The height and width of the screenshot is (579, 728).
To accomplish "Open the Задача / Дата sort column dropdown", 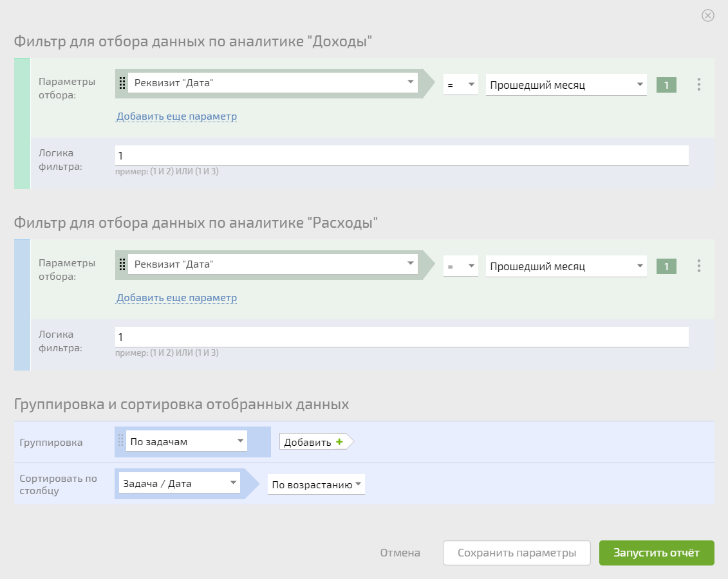I will 179,483.
